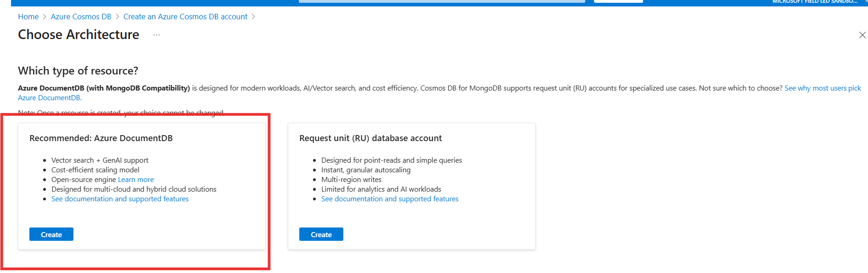Create a Request unit (RU) database account
Viewport: 868px width, 273px height.
pos(321,234)
